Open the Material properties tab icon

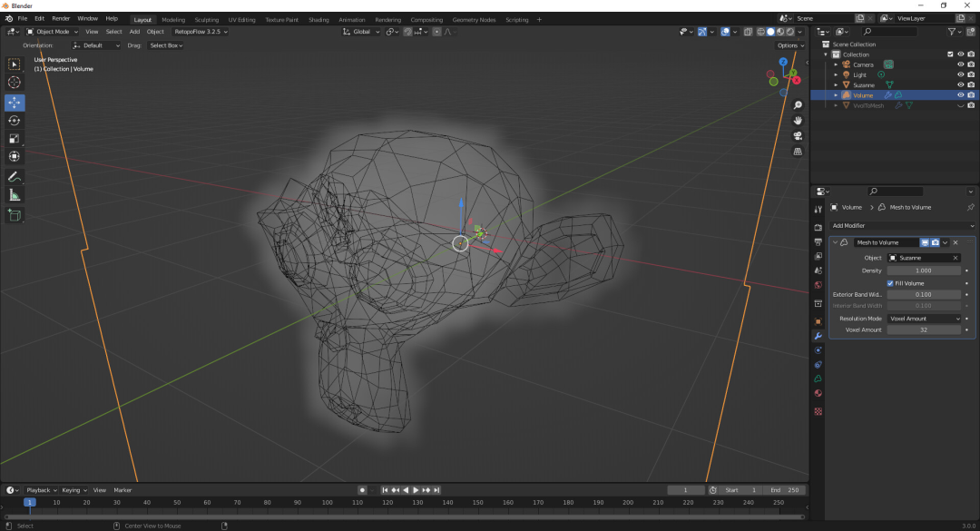(818, 393)
